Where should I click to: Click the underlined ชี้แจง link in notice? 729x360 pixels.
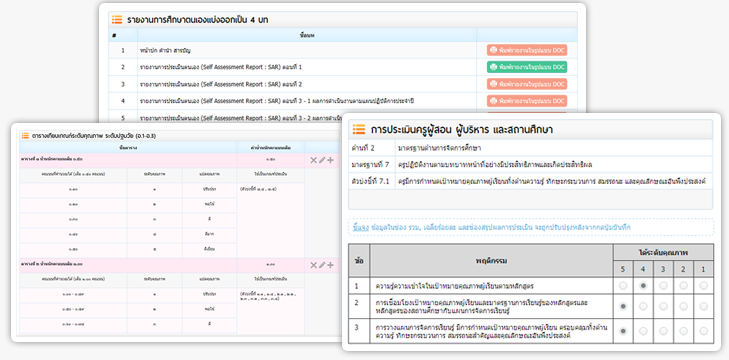click(x=361, y=227)
